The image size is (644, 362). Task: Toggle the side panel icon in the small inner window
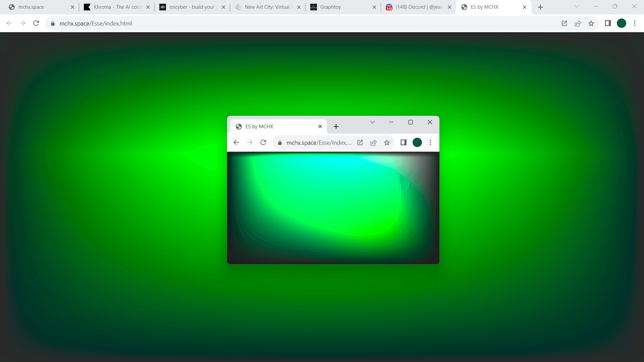403,142
